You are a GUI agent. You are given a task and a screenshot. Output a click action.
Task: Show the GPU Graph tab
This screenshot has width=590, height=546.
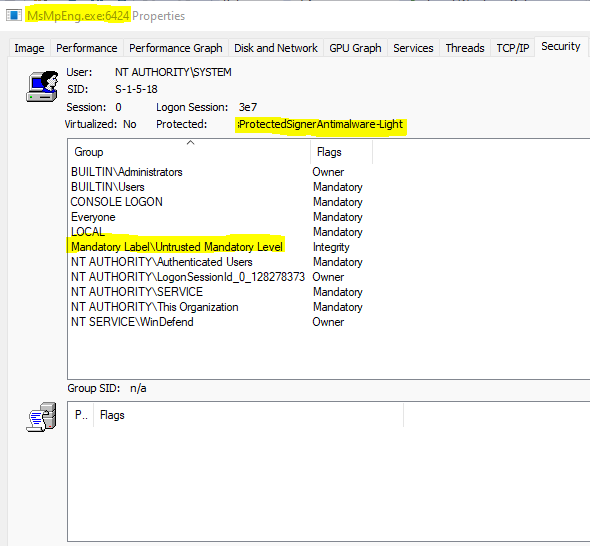355,48
